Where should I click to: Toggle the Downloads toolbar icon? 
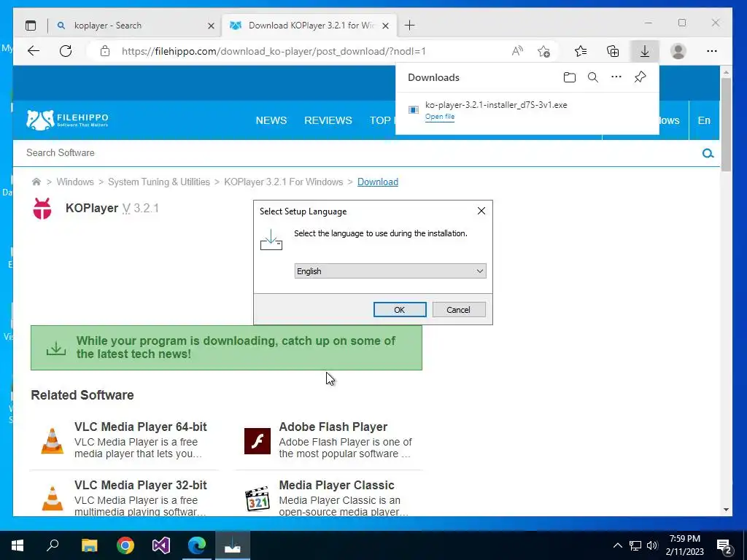point(645,51)
